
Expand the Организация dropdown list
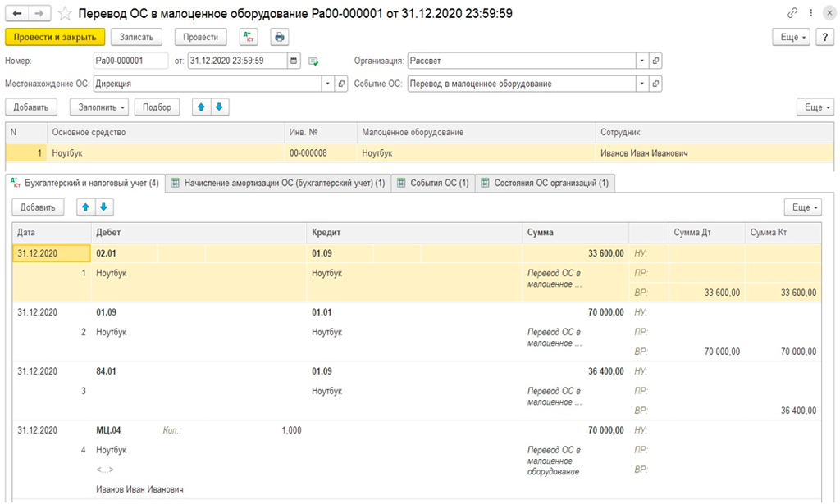(642, 61)
